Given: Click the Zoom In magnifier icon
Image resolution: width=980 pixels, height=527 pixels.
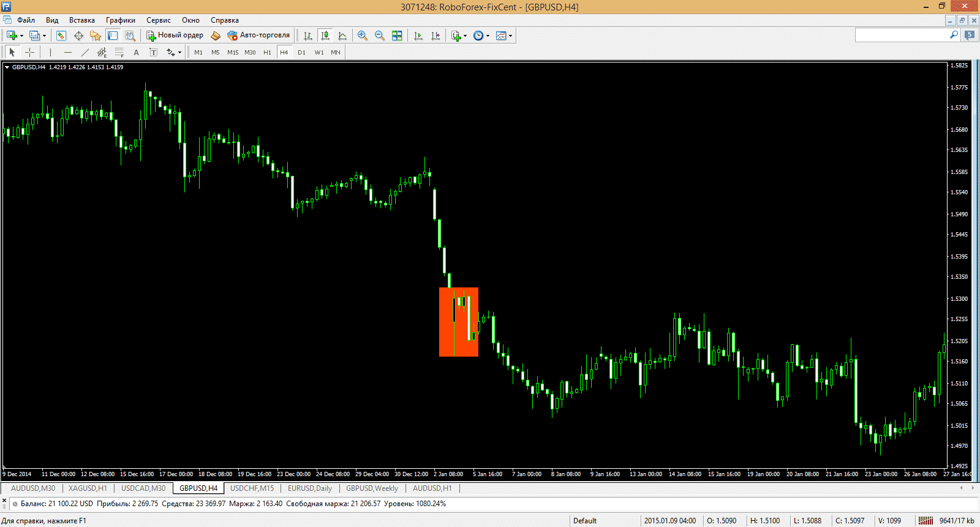Looking at the screenshot, I should point(363,36).
